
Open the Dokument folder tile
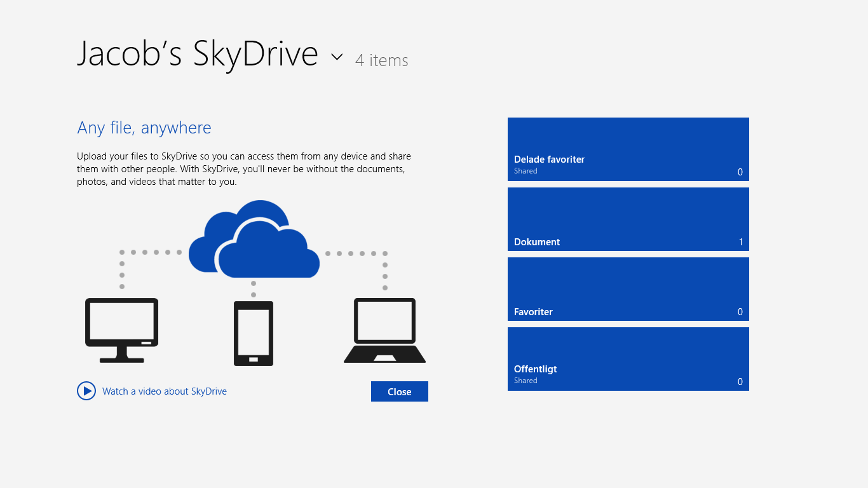coord(628,219)
